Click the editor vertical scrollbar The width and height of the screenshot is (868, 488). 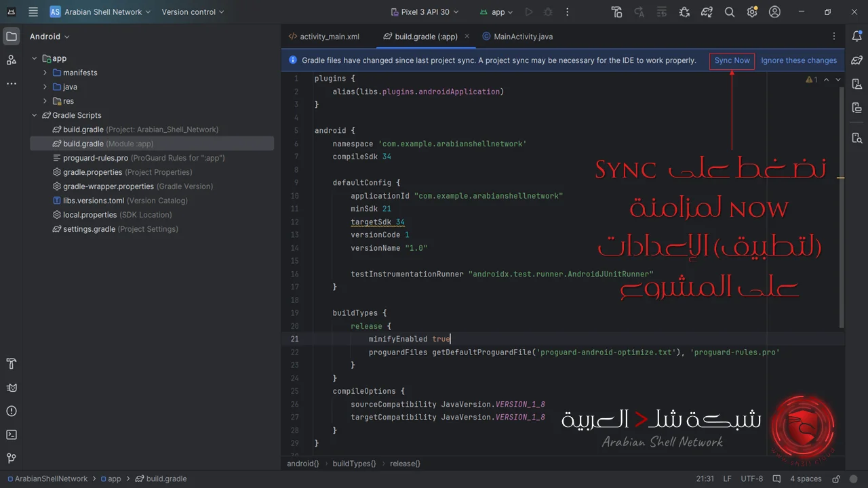(842, 206)
